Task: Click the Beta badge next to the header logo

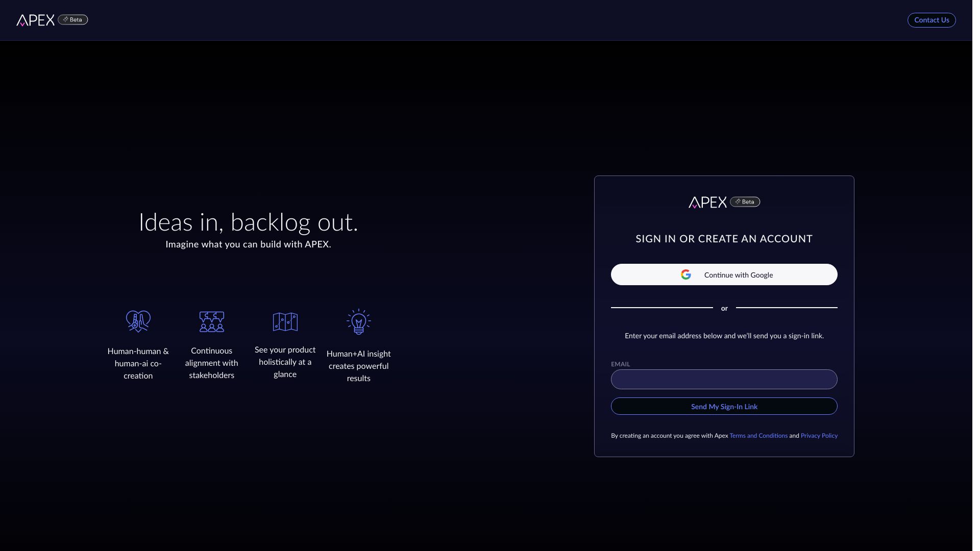Action: coord(72,19)
